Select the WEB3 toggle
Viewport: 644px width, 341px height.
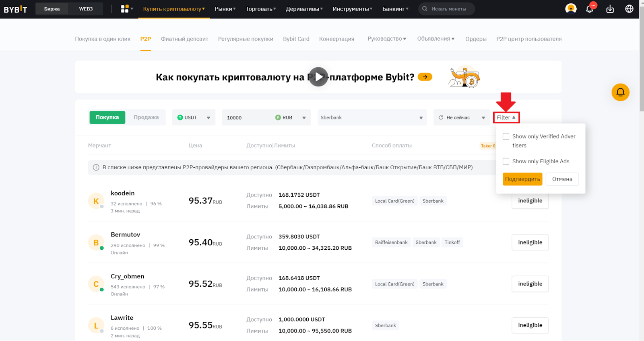point(86,9)
